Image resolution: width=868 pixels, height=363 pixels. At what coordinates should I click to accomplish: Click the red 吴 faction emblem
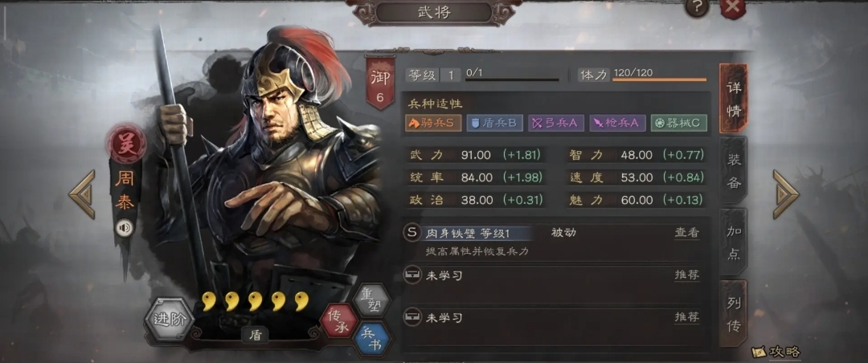(126, 143)
